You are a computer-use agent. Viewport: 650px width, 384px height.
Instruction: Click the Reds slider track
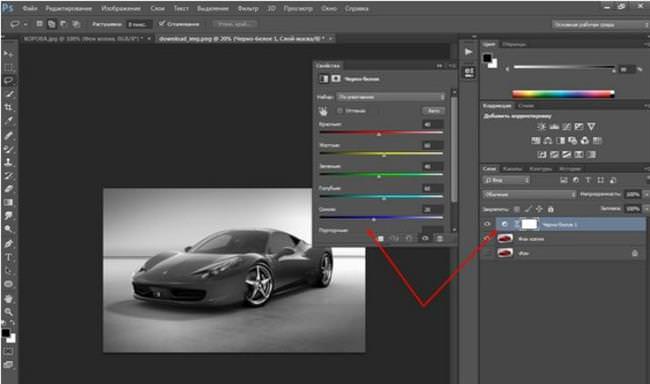click(x=381, y=133)
